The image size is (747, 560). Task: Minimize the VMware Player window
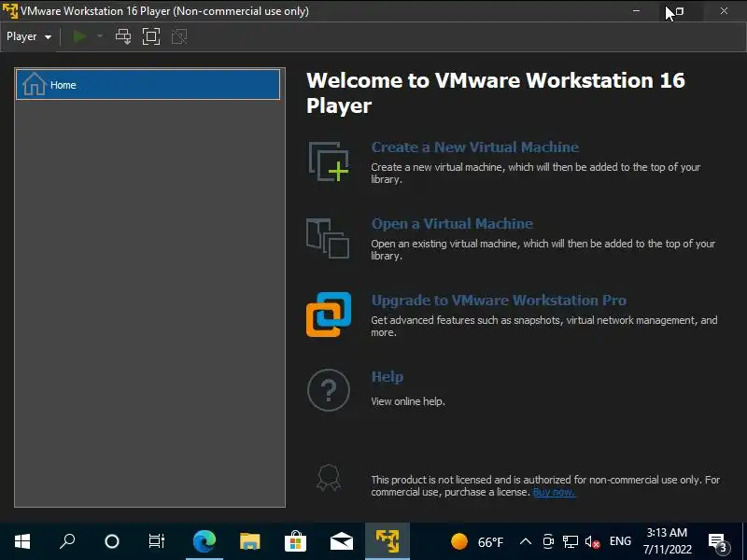pos(637,11)
